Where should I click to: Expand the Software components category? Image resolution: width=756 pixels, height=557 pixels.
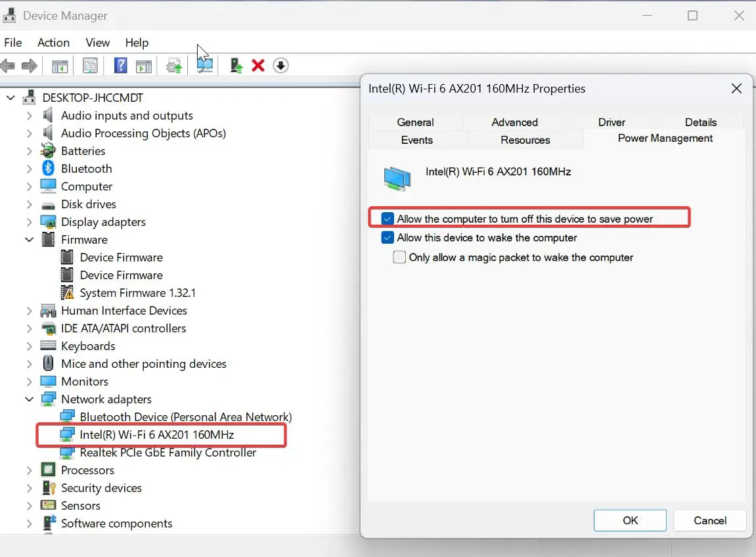coord(30,524)
